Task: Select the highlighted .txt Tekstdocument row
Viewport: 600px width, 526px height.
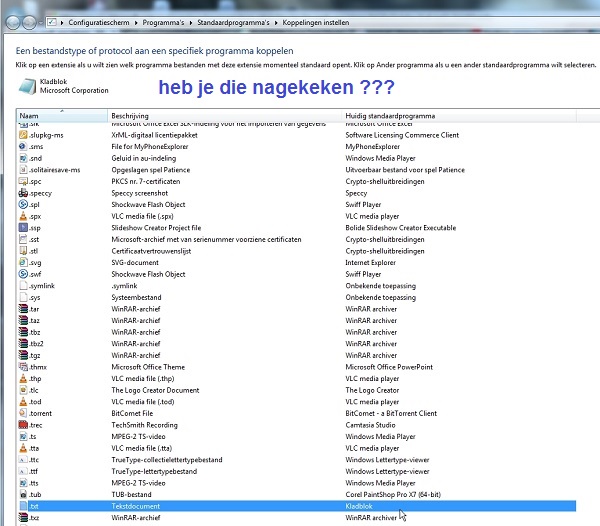Action: [297, 506]
